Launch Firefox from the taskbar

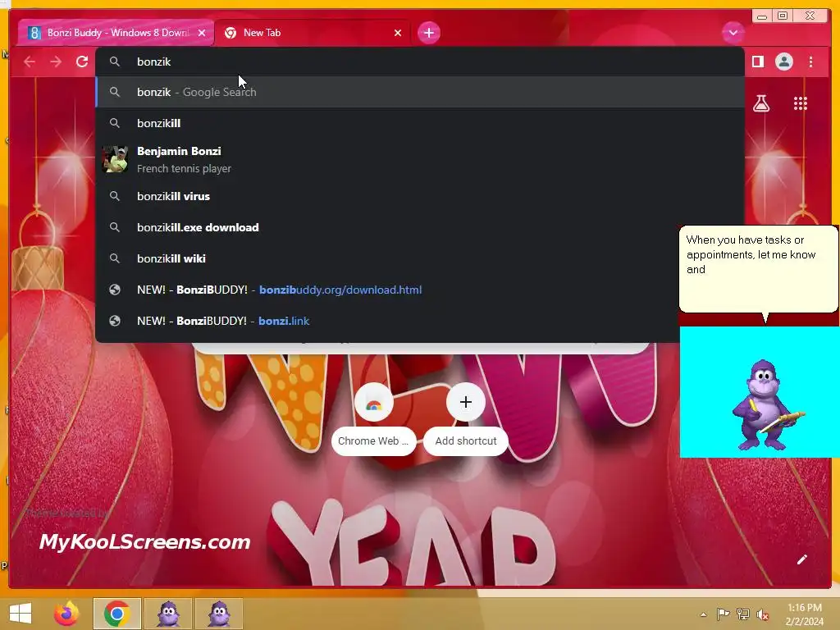[66, 614]
